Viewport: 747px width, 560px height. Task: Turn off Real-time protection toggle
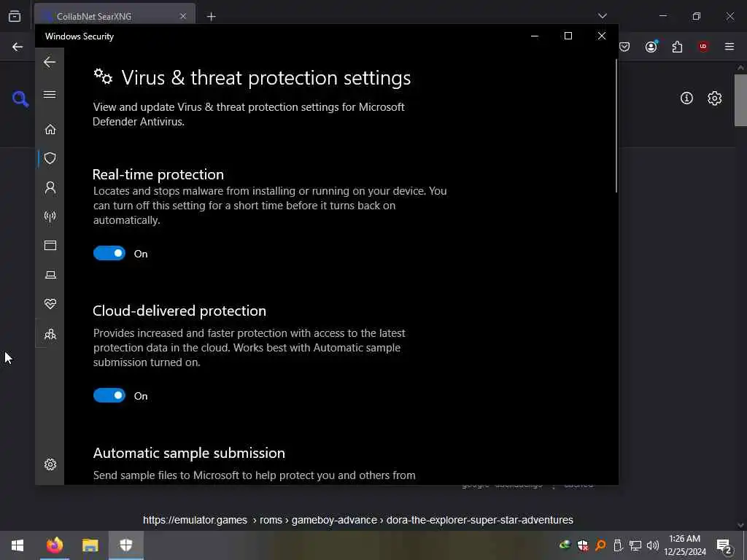(109, 253)
